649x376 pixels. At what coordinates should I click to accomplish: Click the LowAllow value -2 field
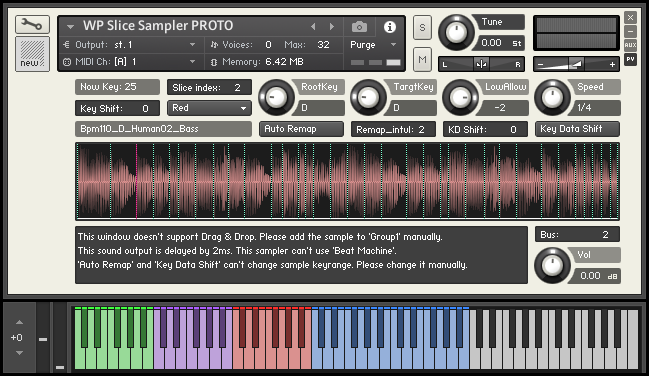[x=503, y=108]
